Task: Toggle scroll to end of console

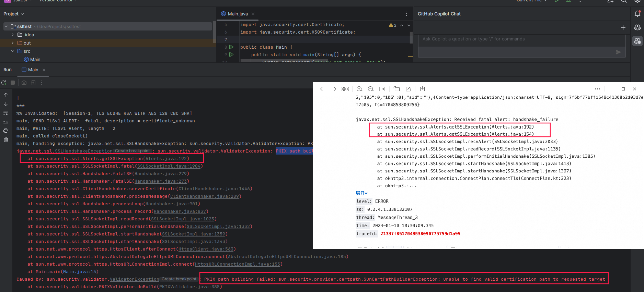Action: [x=6, y=122]
